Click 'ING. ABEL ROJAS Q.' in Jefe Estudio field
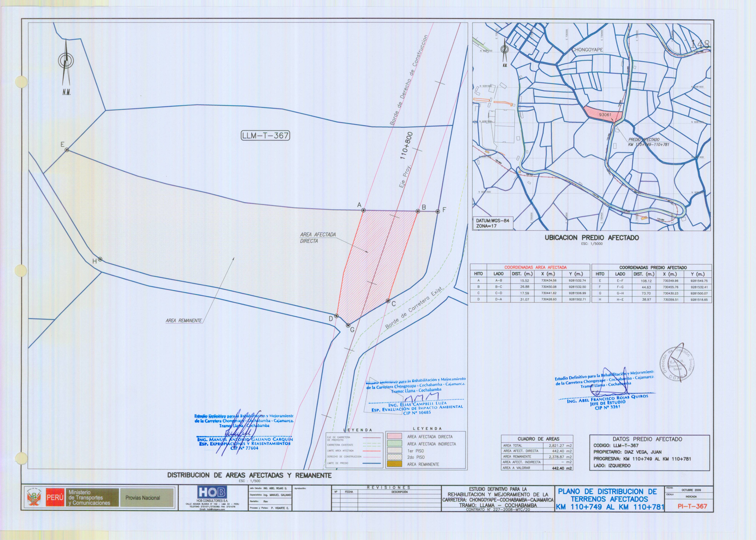This screenshot has height=540, width=756. [275, 488]
